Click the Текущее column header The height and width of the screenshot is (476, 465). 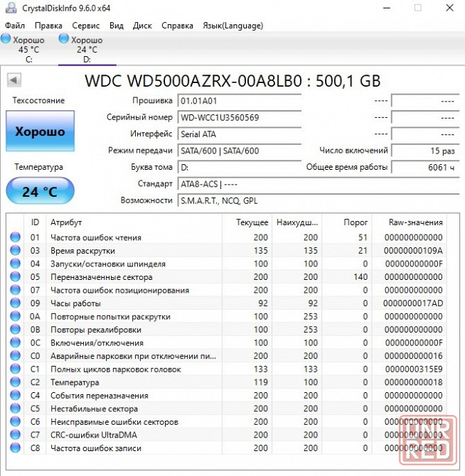coord(247,222)
